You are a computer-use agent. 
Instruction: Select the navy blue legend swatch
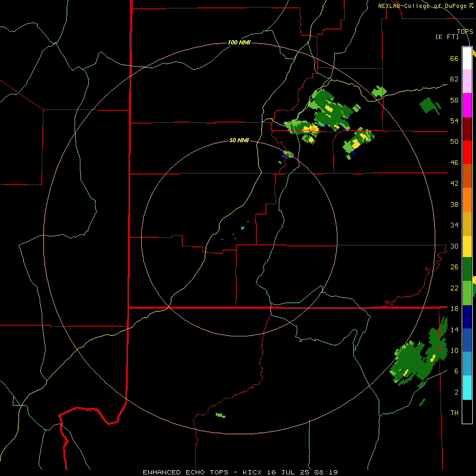coord(467,317)
